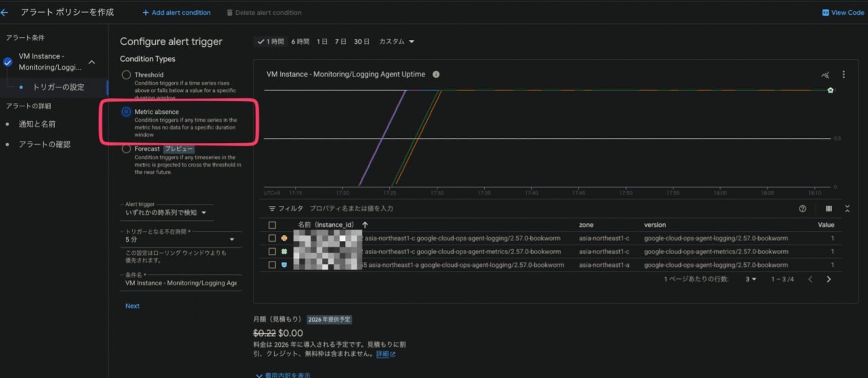Check the select-all checkbox in table header
This screenshot has width=868, height=378.
pos(272,225)
